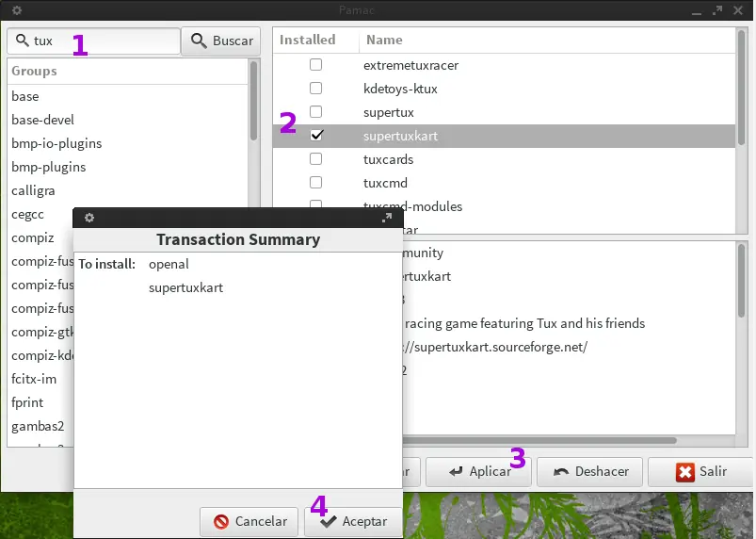
Task: Click the Deshacer undo button
Action: (x=589, y=471)
